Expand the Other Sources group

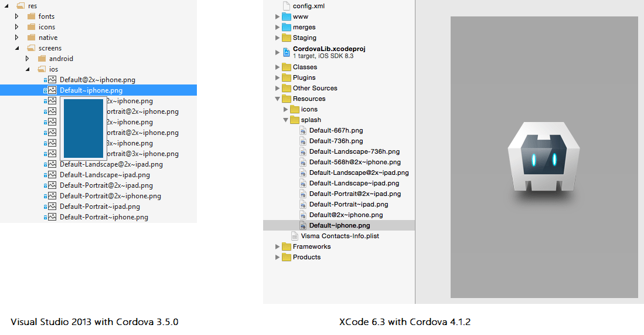pyautogui.click(x=277, y=89)
